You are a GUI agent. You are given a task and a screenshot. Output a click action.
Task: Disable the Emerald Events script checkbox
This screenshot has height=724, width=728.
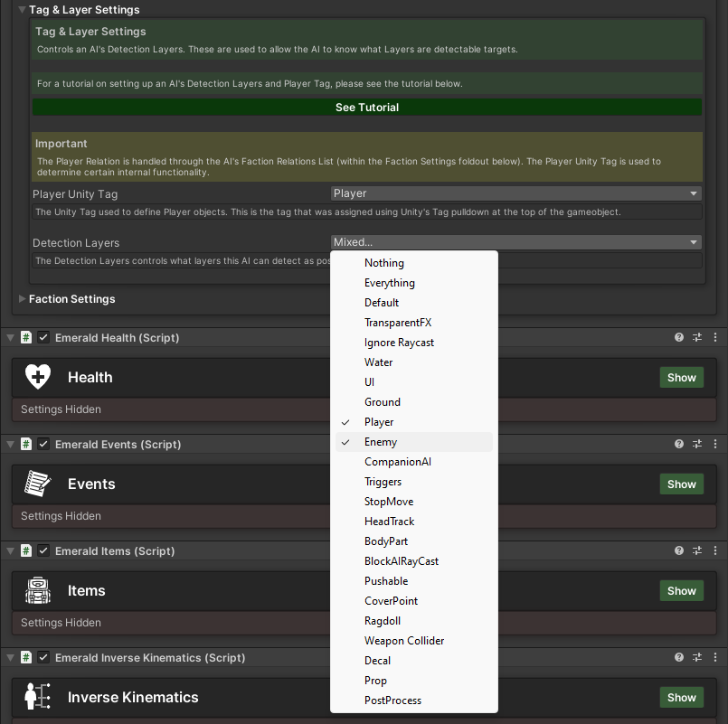point(43,445)
